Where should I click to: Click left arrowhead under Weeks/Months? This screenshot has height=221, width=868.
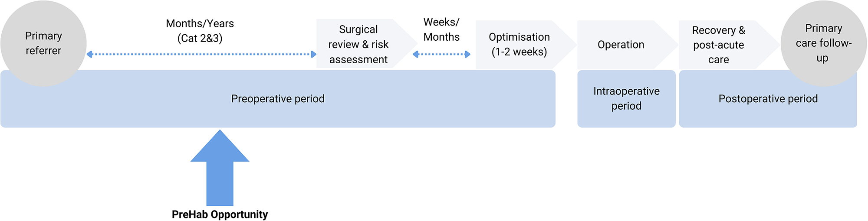pyautogui.click(x=415, y=54)
